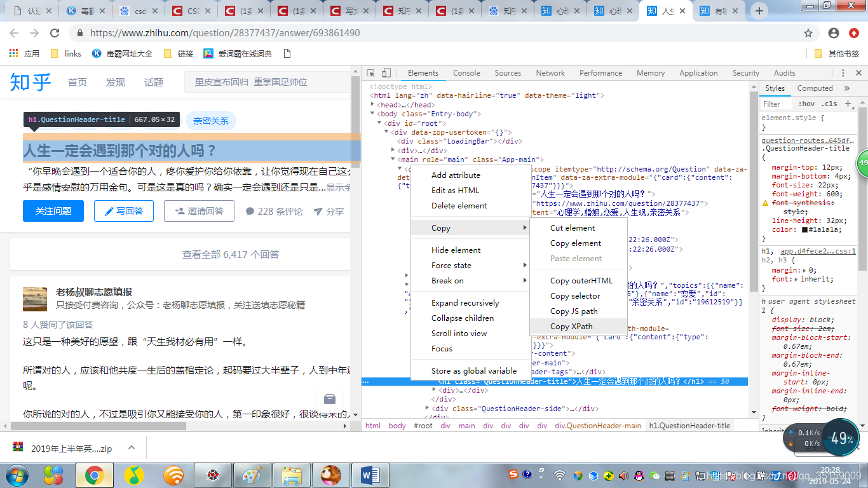Expand the head element node
868x488 pixels.
tap(373, 105)
